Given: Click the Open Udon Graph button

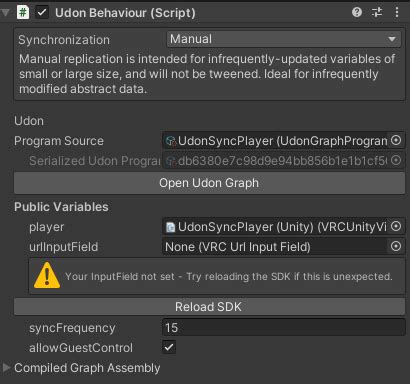Looking at the screenshot, I should [209, 183].
